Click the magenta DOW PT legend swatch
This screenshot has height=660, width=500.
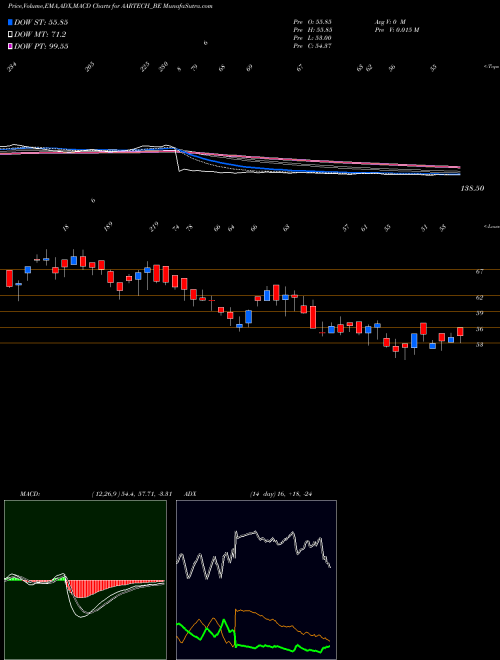click(x=10, y=46)
